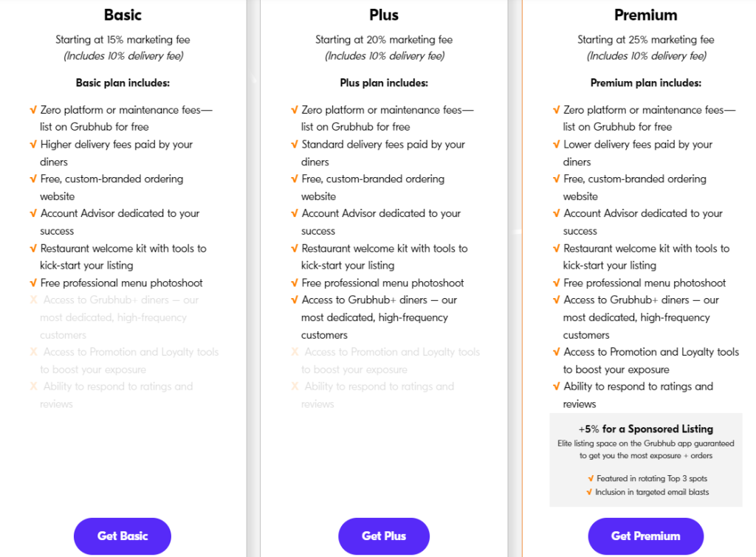The height and width of the screenshot is (557, 756).
Task: Click X mark beside Plus 'Access to Promotion' item
Action: (x=295, y=352)
